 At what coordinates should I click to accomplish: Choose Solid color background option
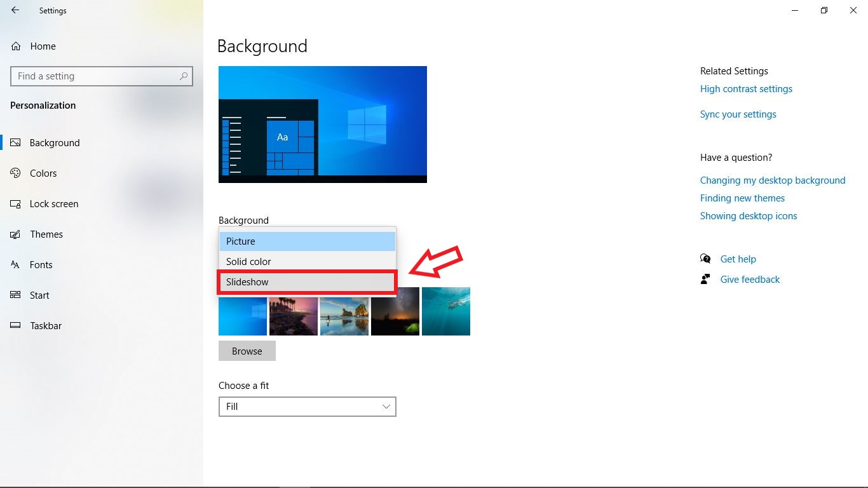(308, 262)
